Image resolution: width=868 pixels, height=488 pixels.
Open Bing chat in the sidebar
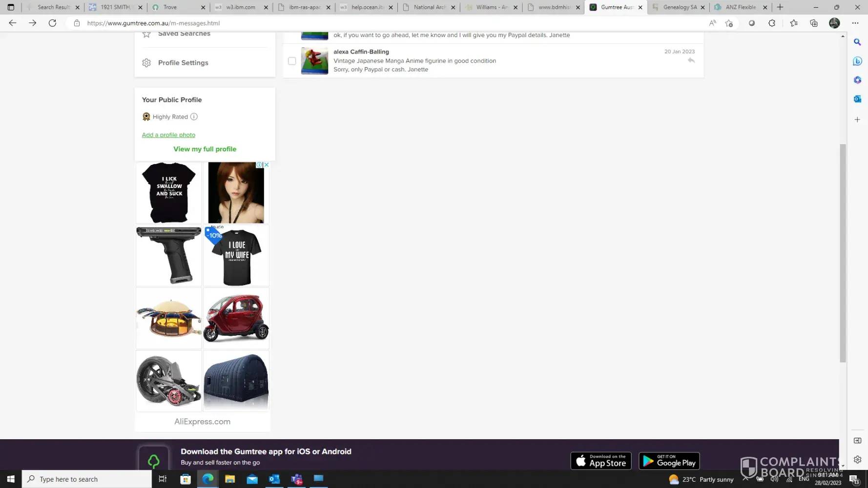point(857,61)
